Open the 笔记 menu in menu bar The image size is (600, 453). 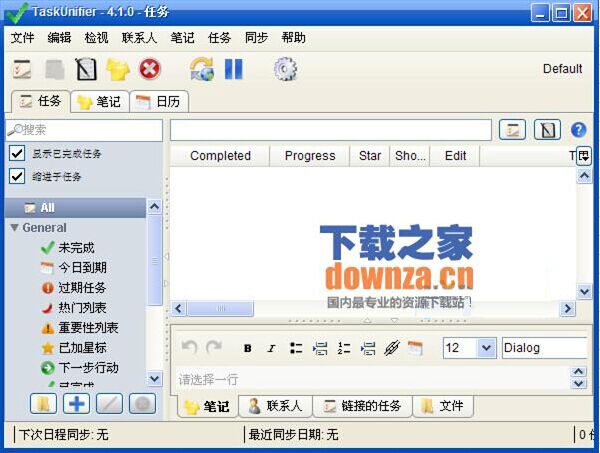pyautogui.click(x=183, y=38)
